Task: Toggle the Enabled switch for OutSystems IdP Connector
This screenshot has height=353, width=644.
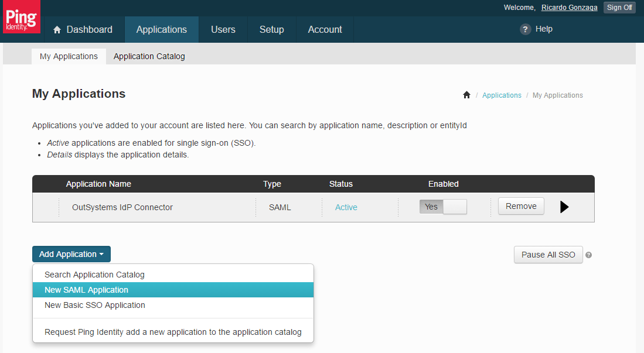Action: click(x=443, y=207)
